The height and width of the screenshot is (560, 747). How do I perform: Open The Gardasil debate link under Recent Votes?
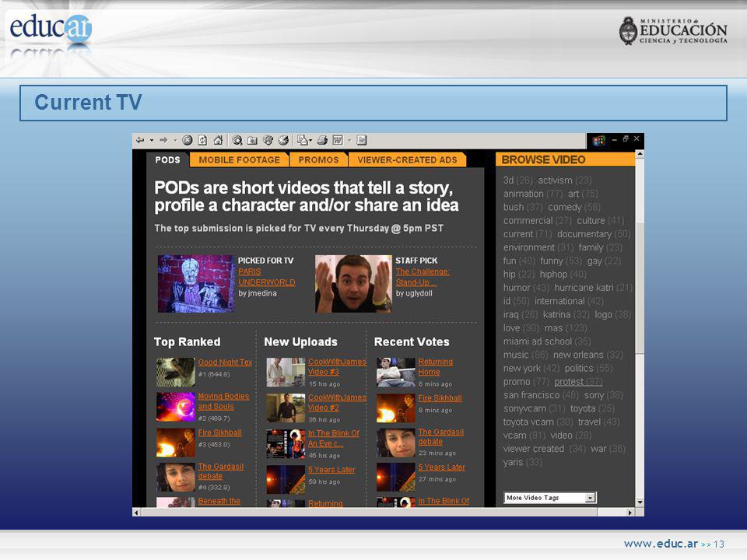point(440,436)
